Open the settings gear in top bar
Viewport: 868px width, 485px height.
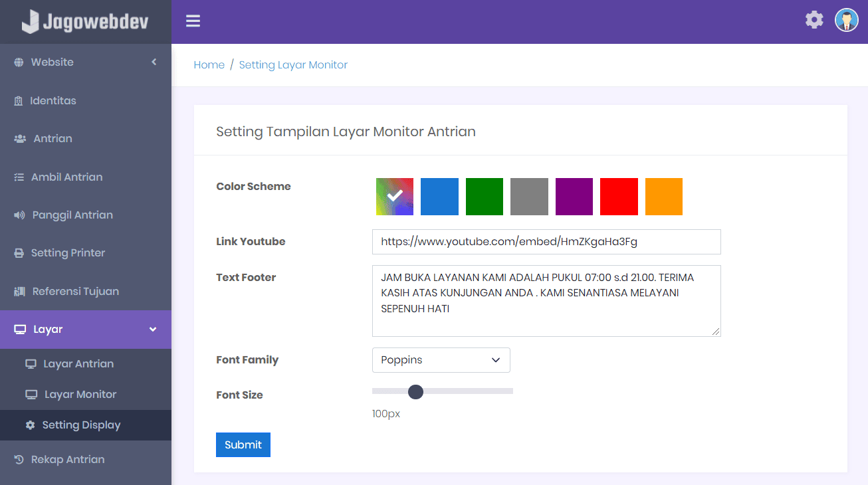click(x=814, y=20)
